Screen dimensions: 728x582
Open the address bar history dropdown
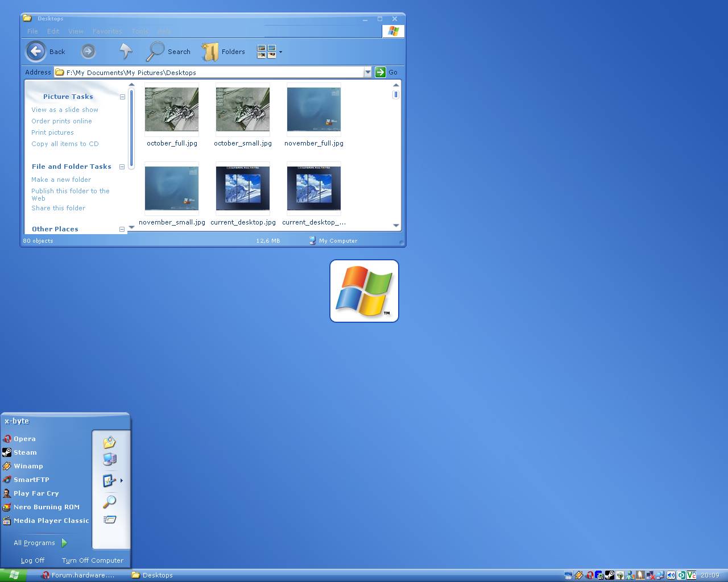(x=367, y=72)
